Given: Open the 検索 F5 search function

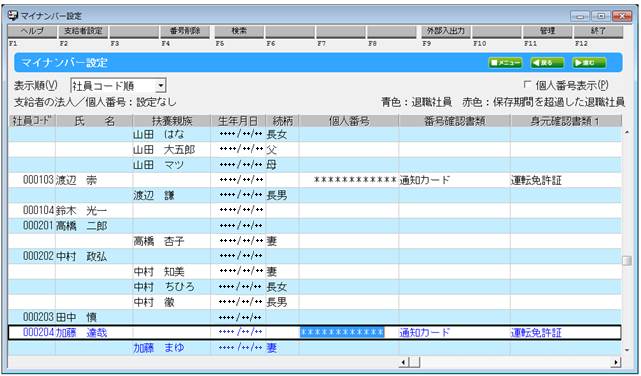Looking at the screenshot, I should (240, 31).
